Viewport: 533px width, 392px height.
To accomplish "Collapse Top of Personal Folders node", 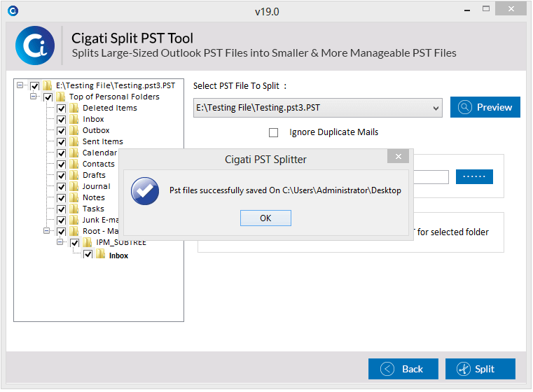I will pyautogui.click(x=34, y=97).
